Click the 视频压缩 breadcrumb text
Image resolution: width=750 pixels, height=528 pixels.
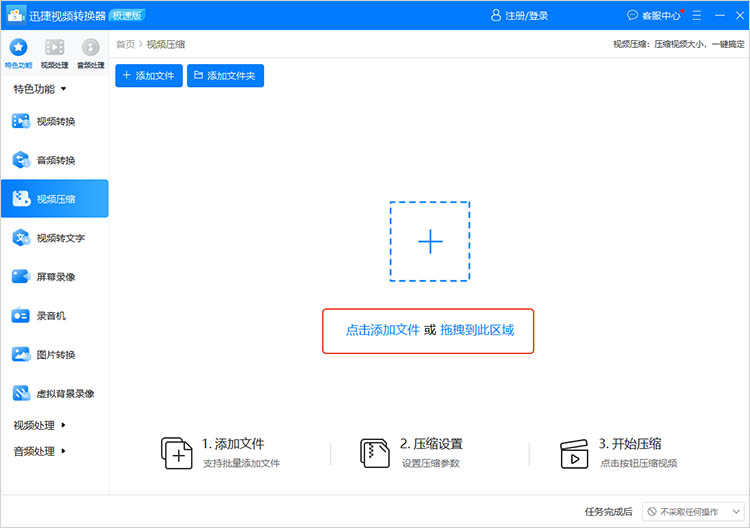[x=165, y=44]
